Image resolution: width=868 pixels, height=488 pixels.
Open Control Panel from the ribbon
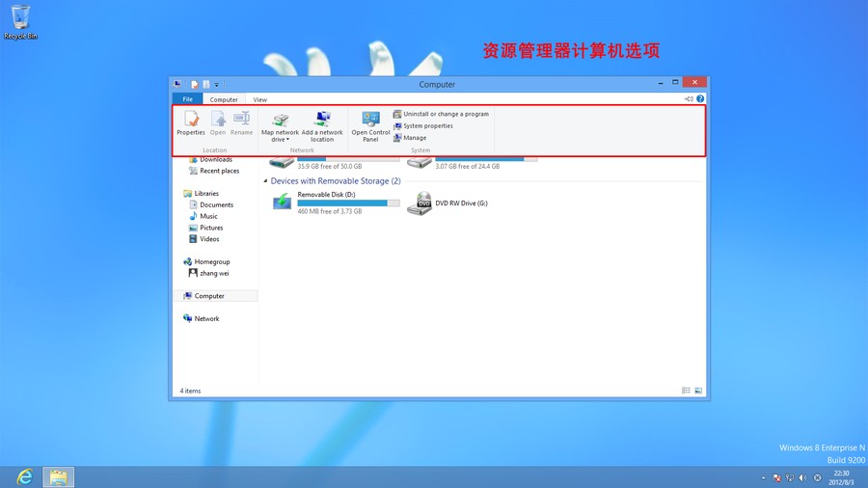point(370,122)
